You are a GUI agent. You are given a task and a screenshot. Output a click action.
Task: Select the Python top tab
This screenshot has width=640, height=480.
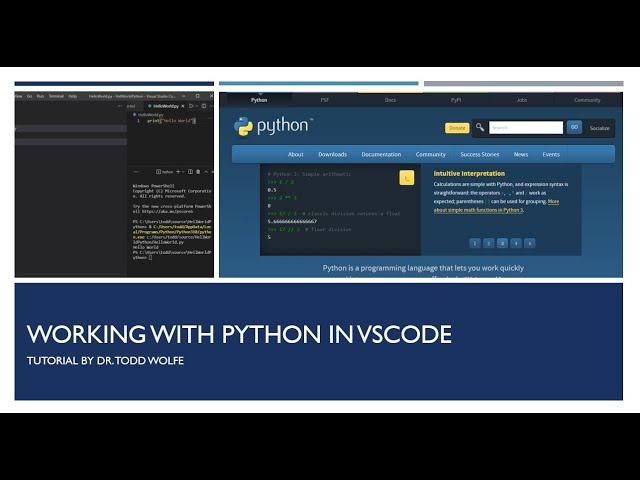pos(259,100)
